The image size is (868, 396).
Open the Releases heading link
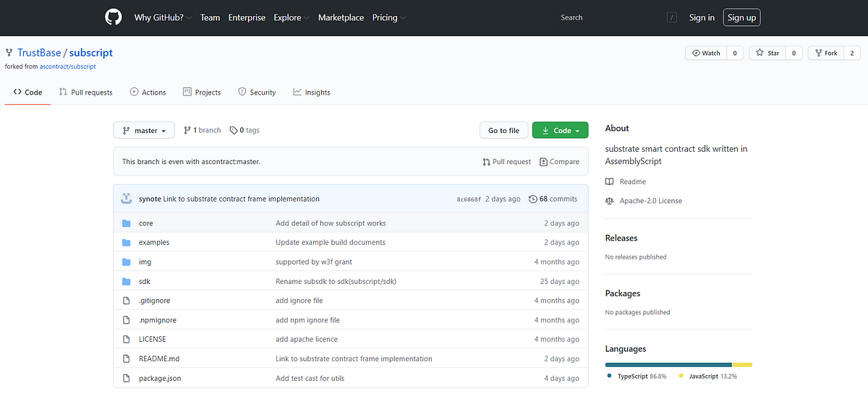621,238
